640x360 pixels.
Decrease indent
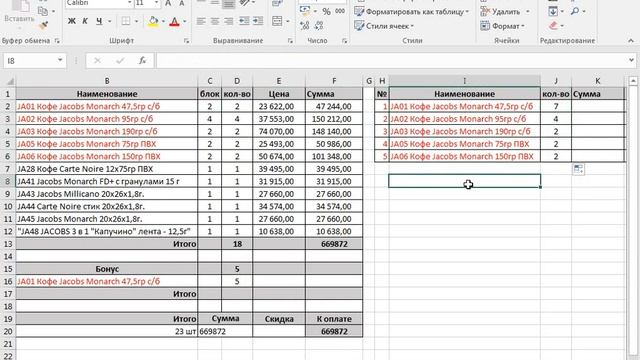click(x=244, y=21)
